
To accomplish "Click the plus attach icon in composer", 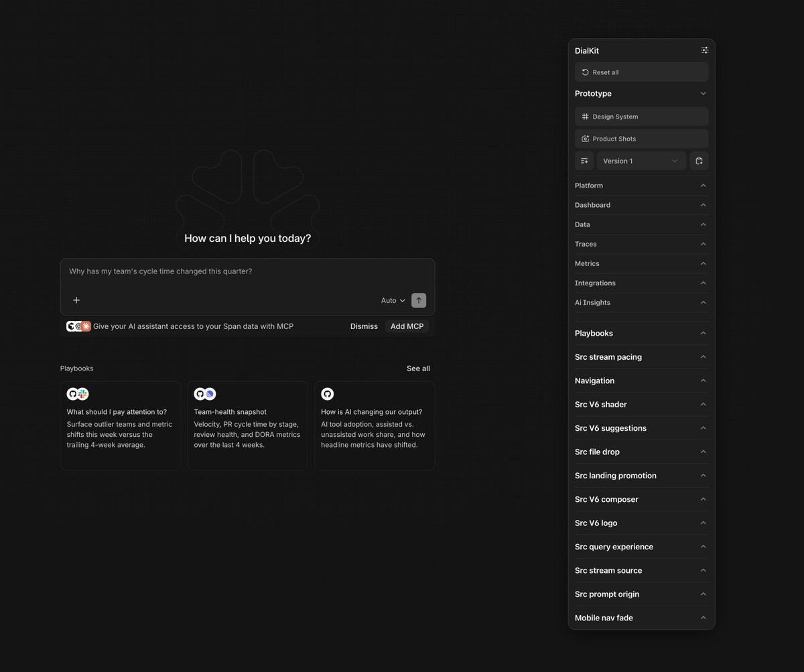I will tap(76, 300).
